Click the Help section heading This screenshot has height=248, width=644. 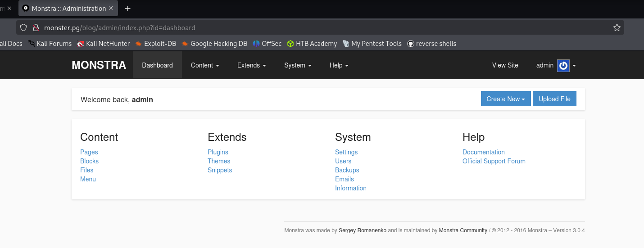[473, 137]
